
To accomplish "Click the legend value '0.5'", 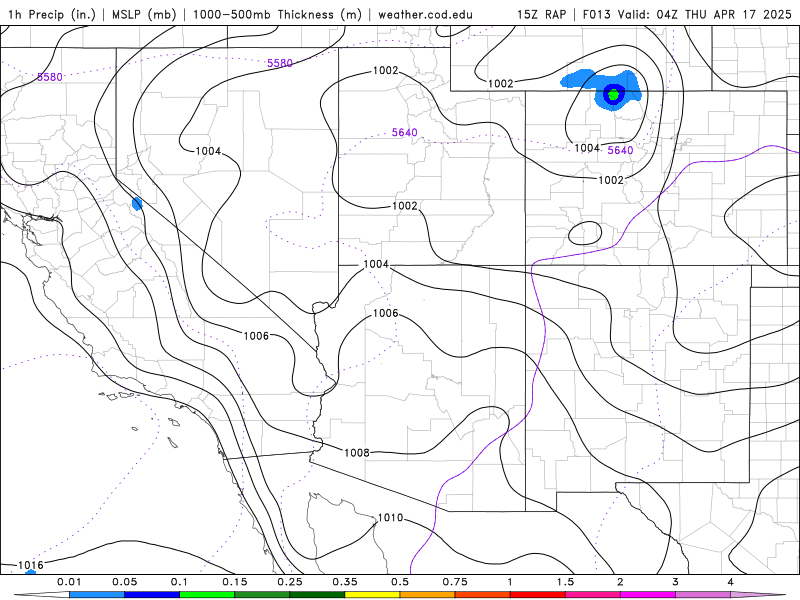I will click(400, 582).
